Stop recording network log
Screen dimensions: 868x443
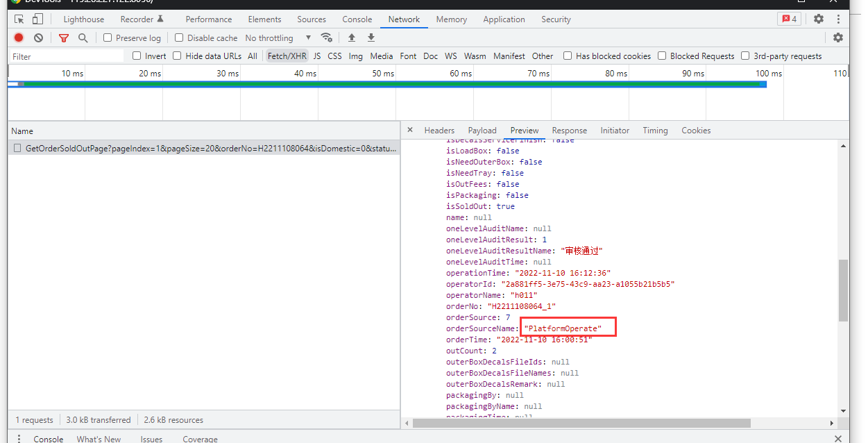19,38
